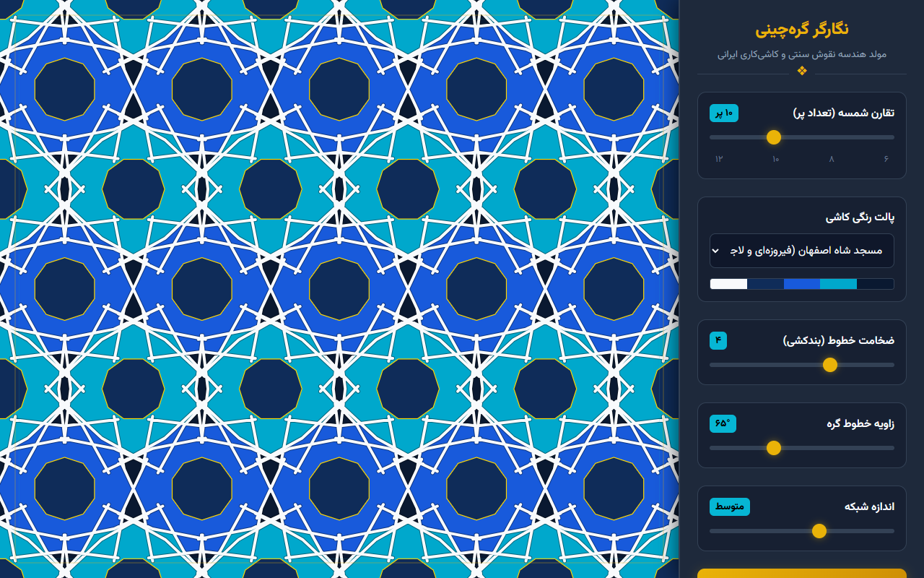This screenshot has width=924, height=578.
Task: Click the darkest swatch beside turquoise
Action: (876, 284)
